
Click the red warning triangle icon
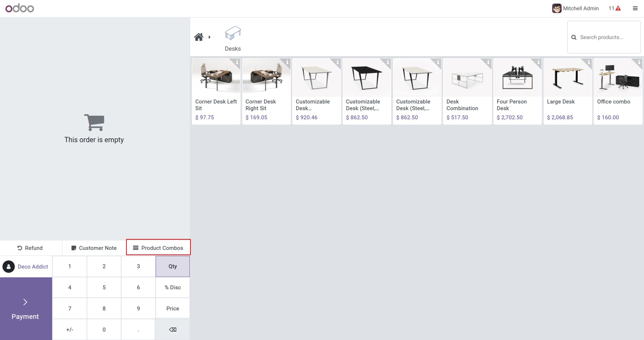coord(618,8)
